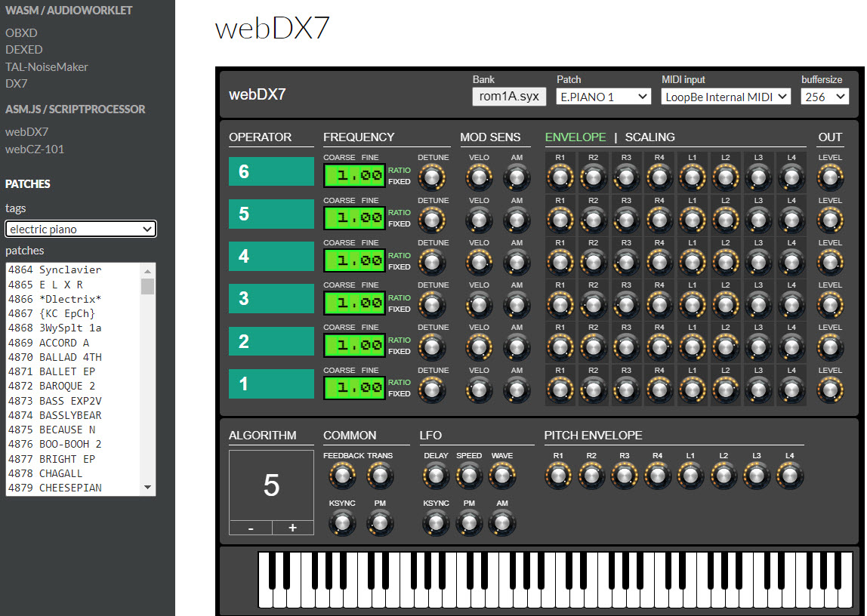Click the LFO WAVE knob
The image size is (867, 616).
tap(502, 476)
